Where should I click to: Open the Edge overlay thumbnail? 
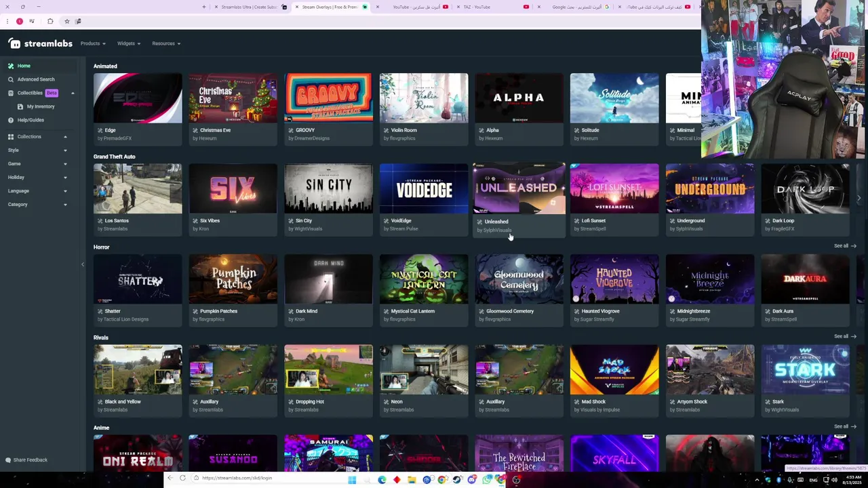(x=138, y=98)
